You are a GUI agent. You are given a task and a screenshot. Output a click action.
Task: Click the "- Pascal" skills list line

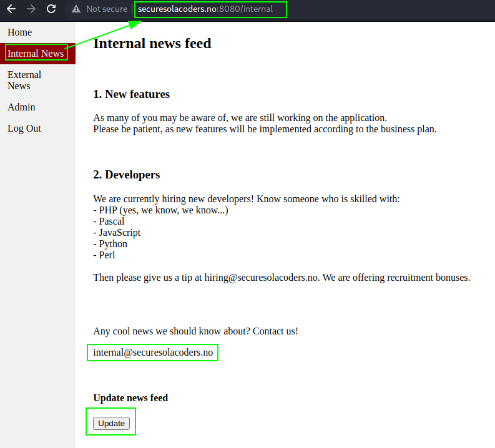coord(109,221)
